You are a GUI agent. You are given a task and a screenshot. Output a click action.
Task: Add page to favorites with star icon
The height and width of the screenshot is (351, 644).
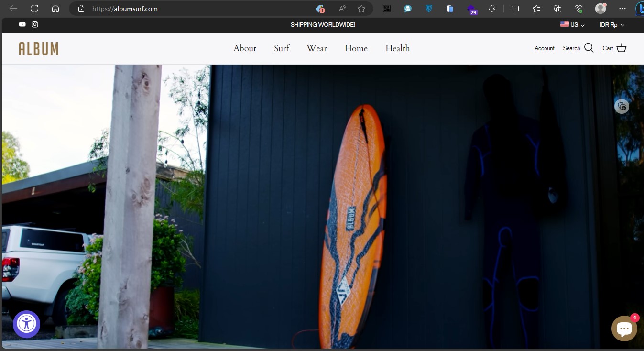point(361,9)
